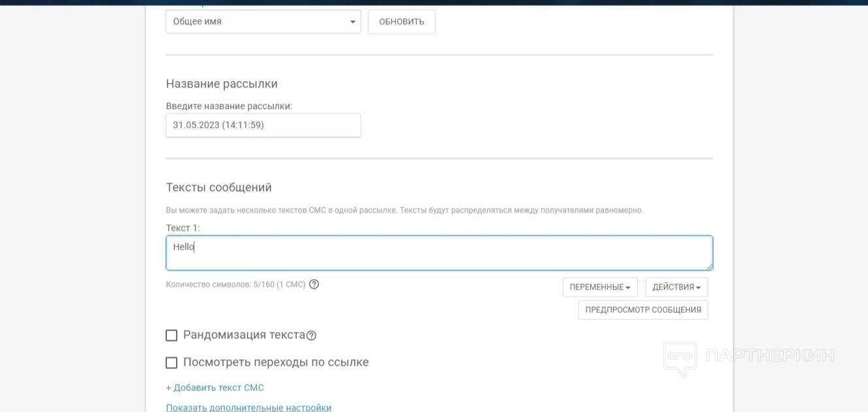Click the + Добавить текст СМС link

pos(215,388)
